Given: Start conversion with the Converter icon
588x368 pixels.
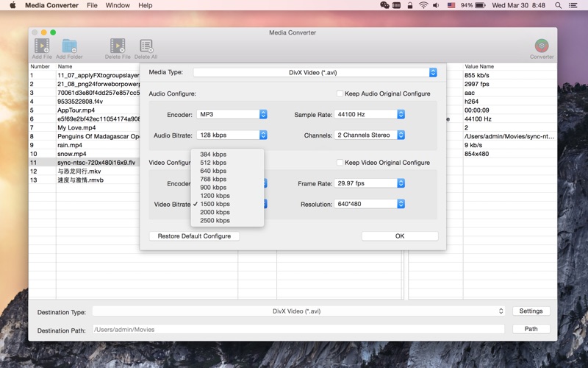Looking at the screenshot, I should (542, 46).
